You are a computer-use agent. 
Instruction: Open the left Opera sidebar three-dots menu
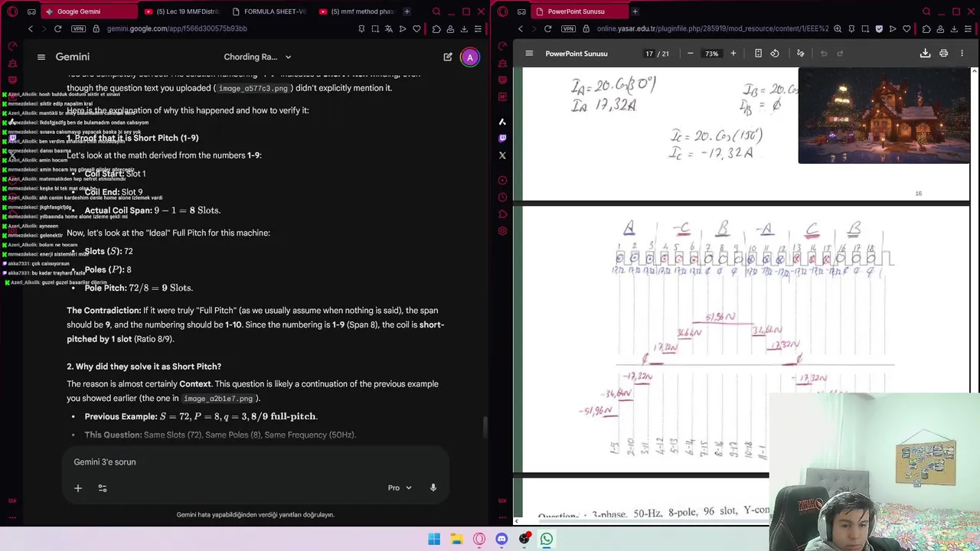(x=12, y=518)
